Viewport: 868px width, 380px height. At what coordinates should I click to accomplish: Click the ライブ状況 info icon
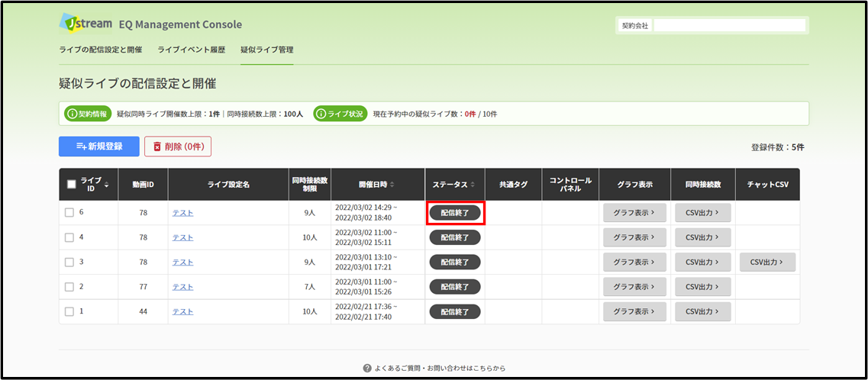[320, 114]
